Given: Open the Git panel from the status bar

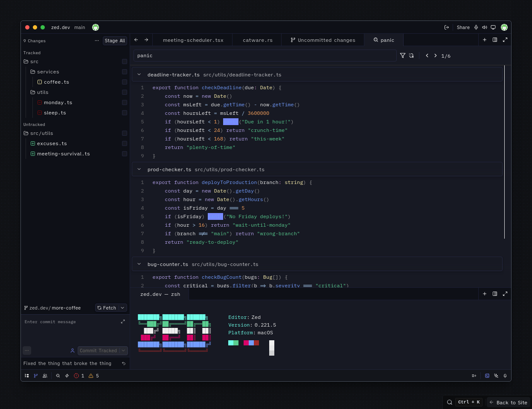Looking at the screenshot, I should [36, 376].
